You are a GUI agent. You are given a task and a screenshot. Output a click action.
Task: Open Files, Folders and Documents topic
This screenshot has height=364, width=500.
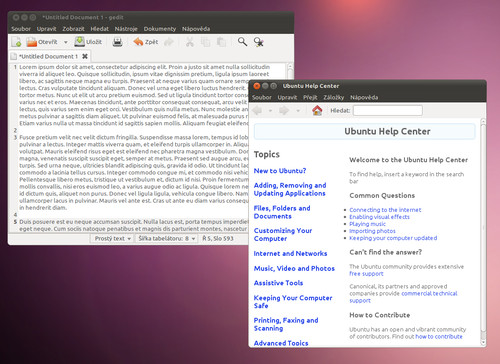282,212
